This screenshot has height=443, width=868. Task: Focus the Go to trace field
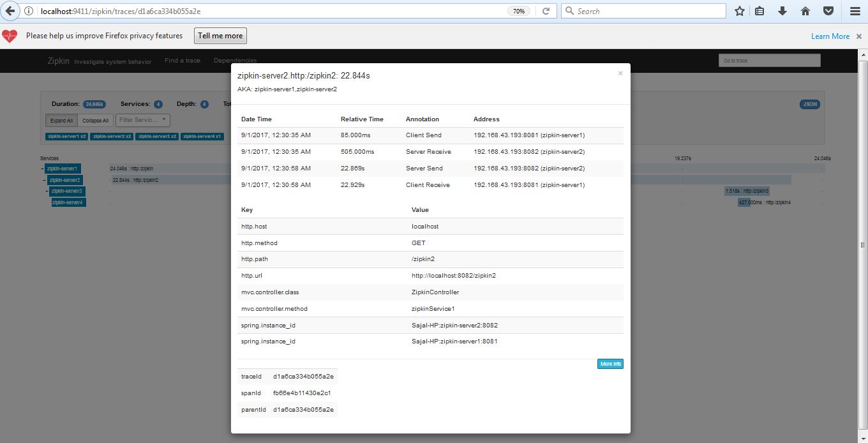tap(770, 61)
